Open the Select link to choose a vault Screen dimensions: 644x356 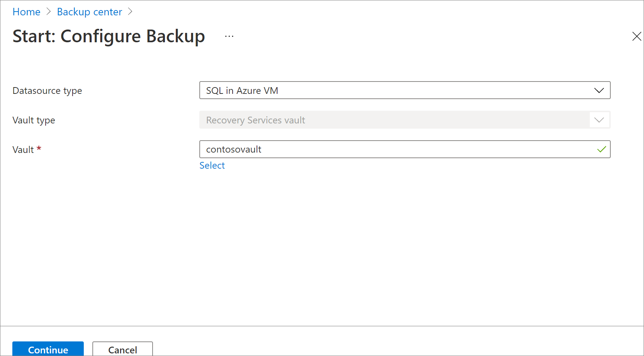[212, 165]
